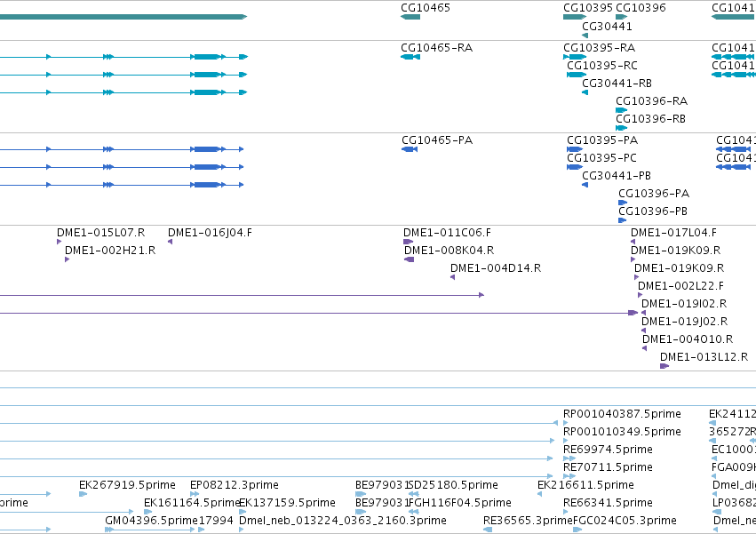Click the DME1-016J04.F feature label

point(210,233)
